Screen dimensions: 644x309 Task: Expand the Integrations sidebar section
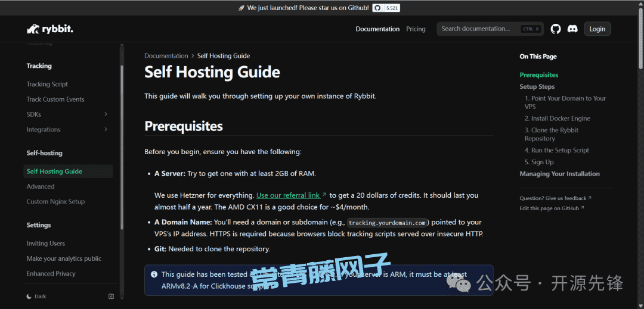(106, 129)
